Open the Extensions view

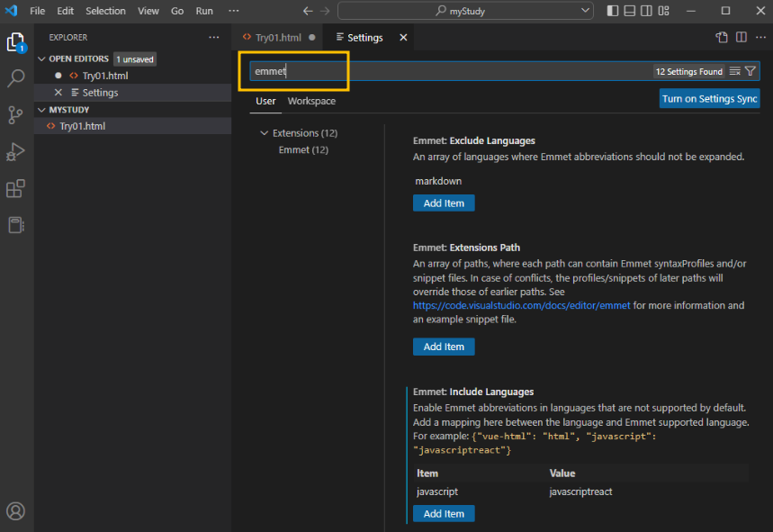tap(16, 188)
